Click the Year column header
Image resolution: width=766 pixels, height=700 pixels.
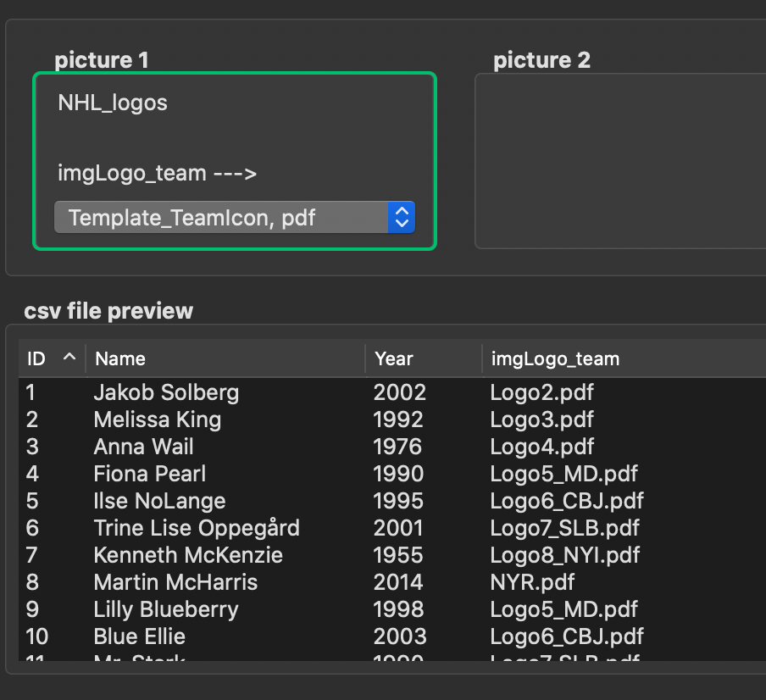pyautogui.click(x=424, y=359)
